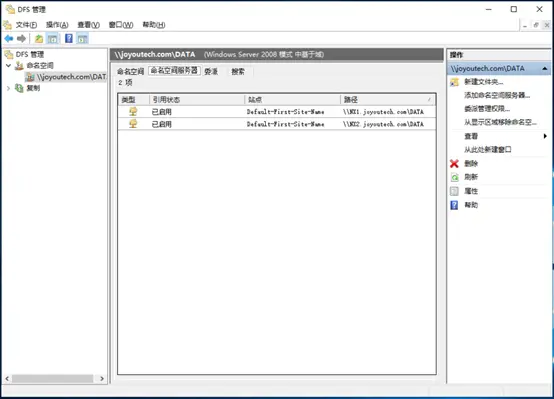Click the left arrow of tree scrollbar

click(7, 379)
